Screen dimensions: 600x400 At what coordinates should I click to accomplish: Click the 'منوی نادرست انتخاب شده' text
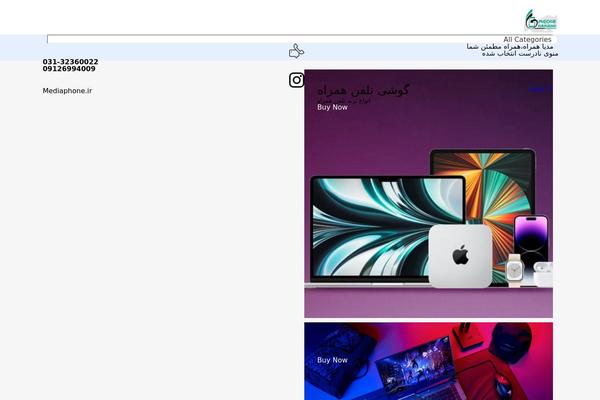tap(520, 54)
